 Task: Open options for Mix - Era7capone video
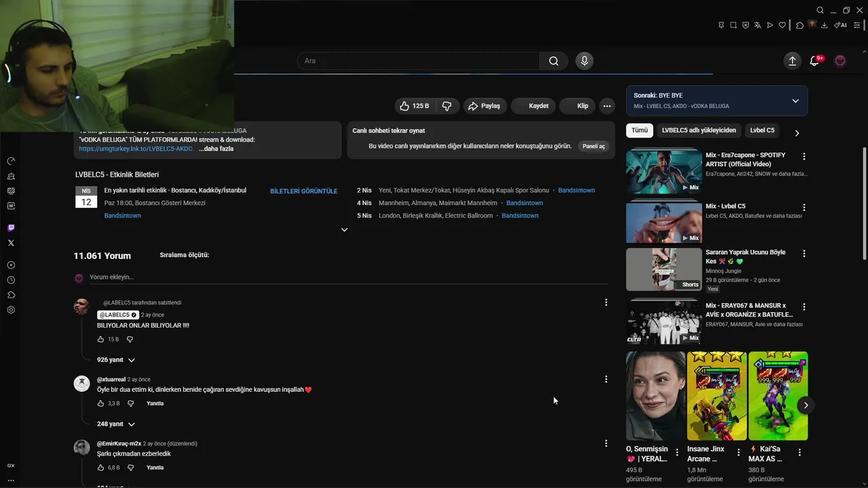tap(804, 157)
